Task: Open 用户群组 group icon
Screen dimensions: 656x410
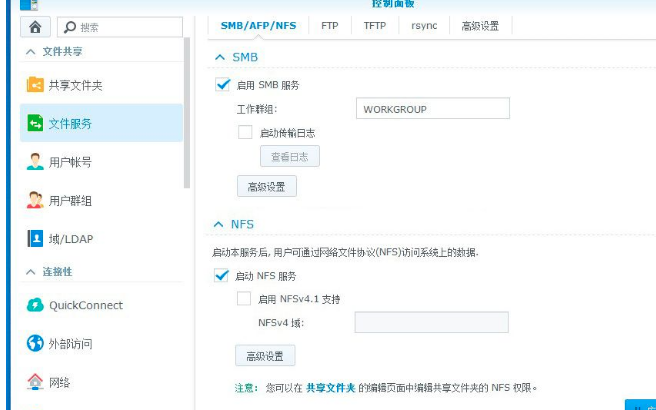Action: [35, 200]
